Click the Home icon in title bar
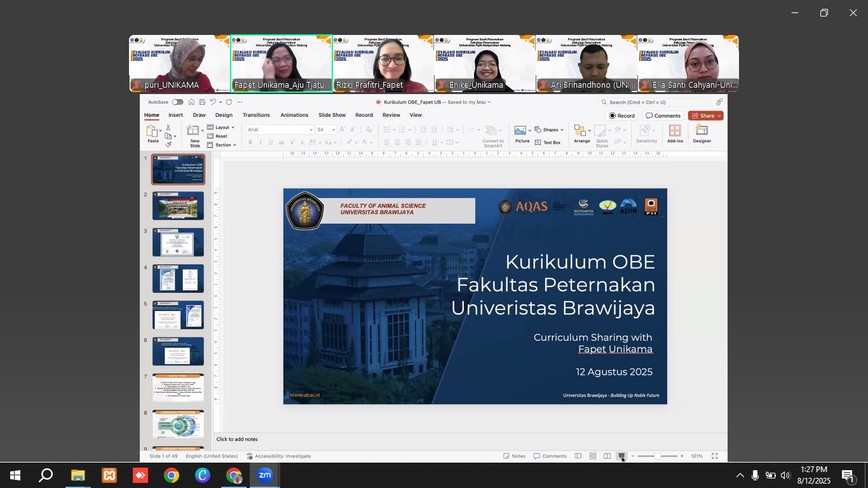868x488 pixels. click(191, 102)
